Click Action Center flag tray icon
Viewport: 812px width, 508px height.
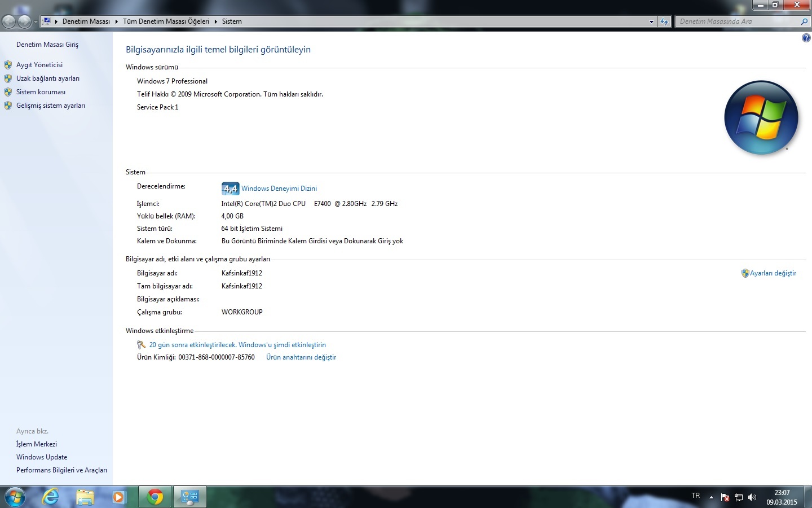pyautogui.click(x=725, y=497)
